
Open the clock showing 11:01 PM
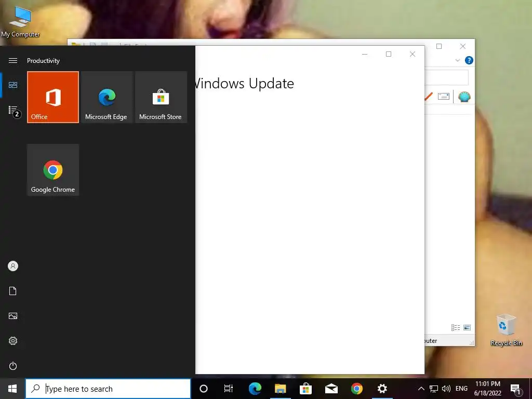(488, 389)
